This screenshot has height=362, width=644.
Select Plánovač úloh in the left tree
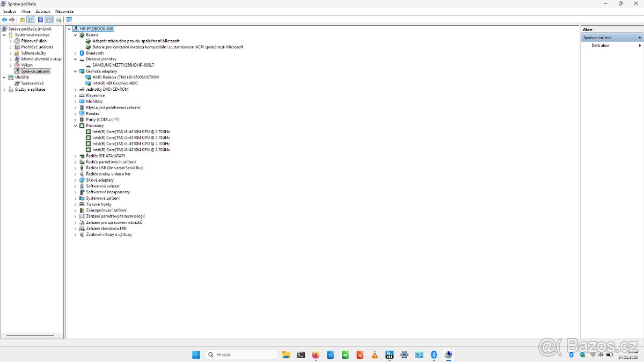(x=34, y=41)
